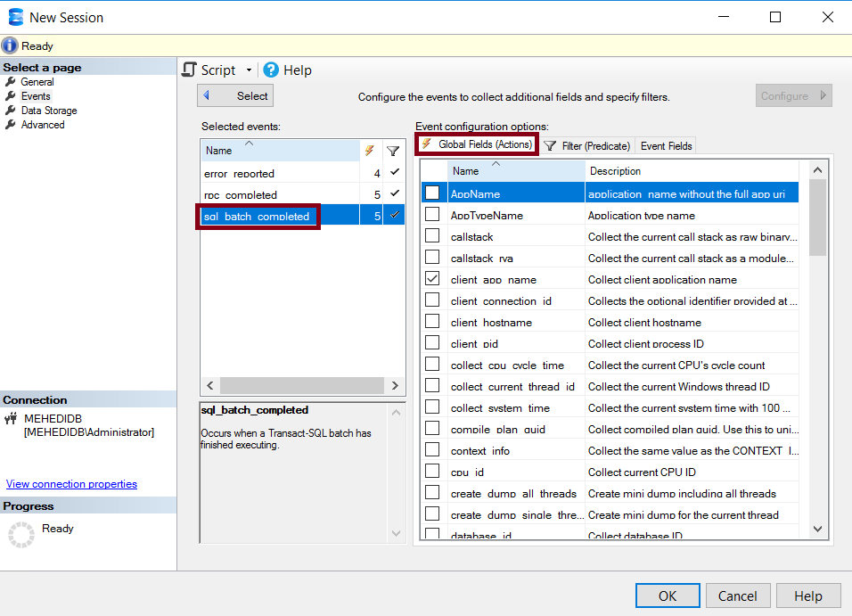The width and height of the screenshot is (852, 616).
Task: Sort the selected events by Name header
Action: click(x=219, y=151)
